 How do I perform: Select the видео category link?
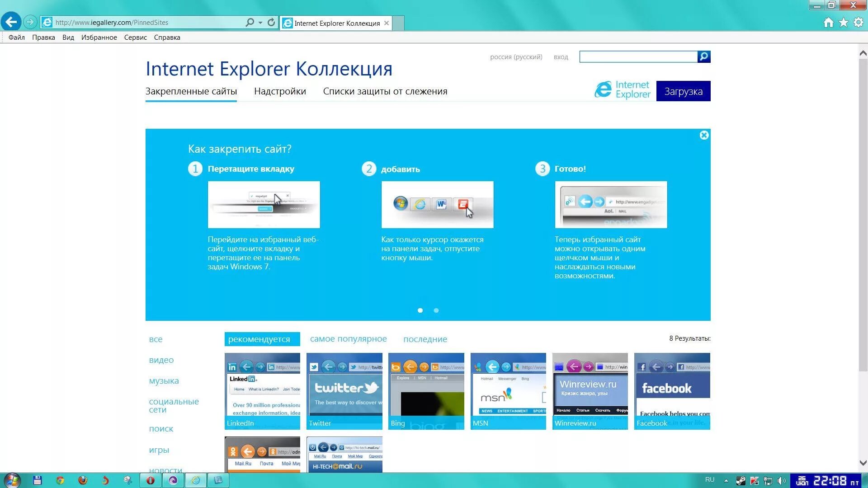click(161, 360)
